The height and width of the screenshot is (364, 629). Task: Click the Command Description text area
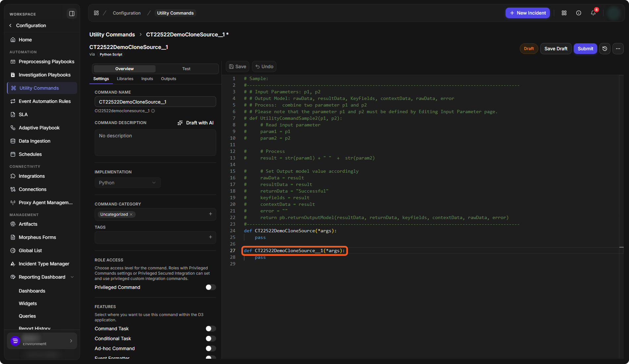155,143
